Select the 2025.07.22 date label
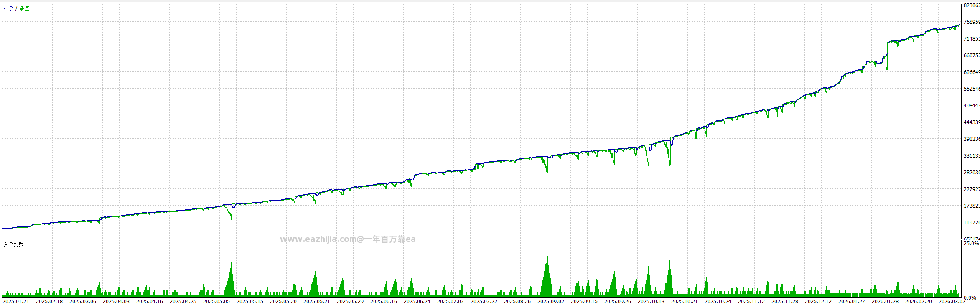Image resolution: width=980 pixels, height=305 pixels. (x=484, y=301)
